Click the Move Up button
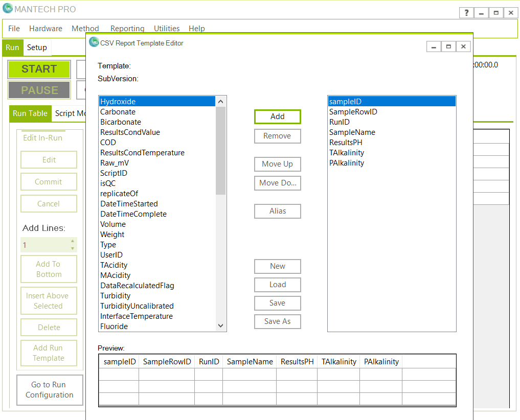This screenshot has width=520, height=420. tap(278, 164)
